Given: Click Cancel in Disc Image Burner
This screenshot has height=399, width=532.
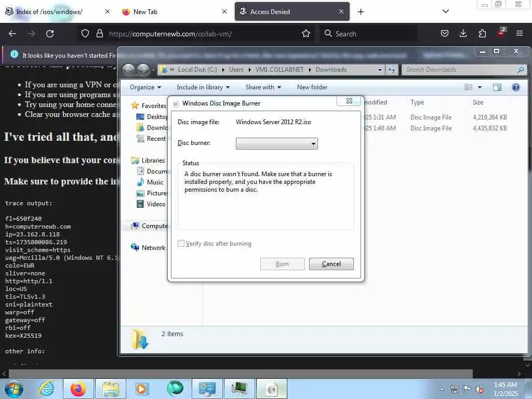Looking at the screenshot, I should (331, 263).
